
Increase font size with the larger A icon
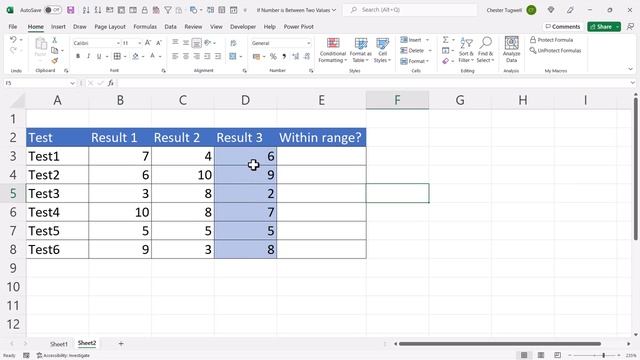point(148,43)
